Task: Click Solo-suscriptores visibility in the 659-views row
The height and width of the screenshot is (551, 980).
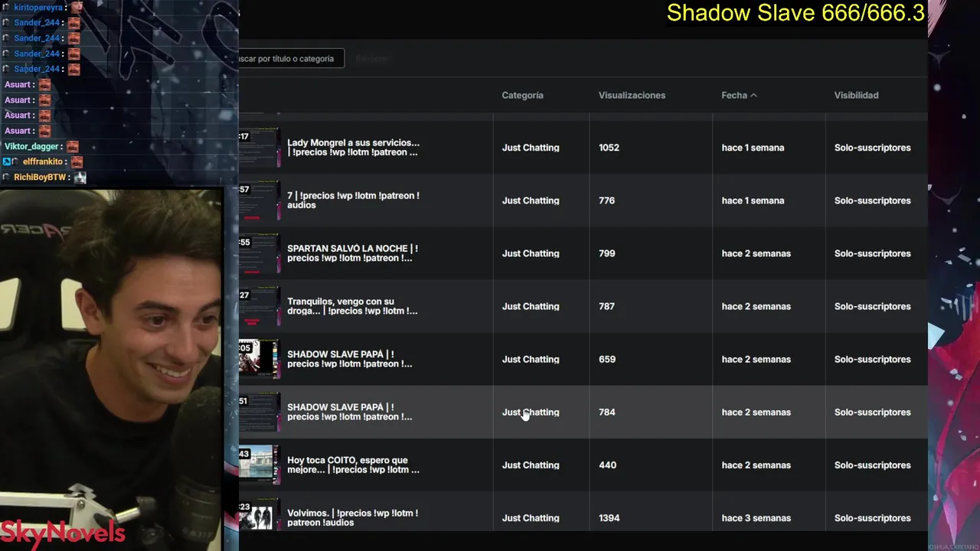Action: click(872, 359)
